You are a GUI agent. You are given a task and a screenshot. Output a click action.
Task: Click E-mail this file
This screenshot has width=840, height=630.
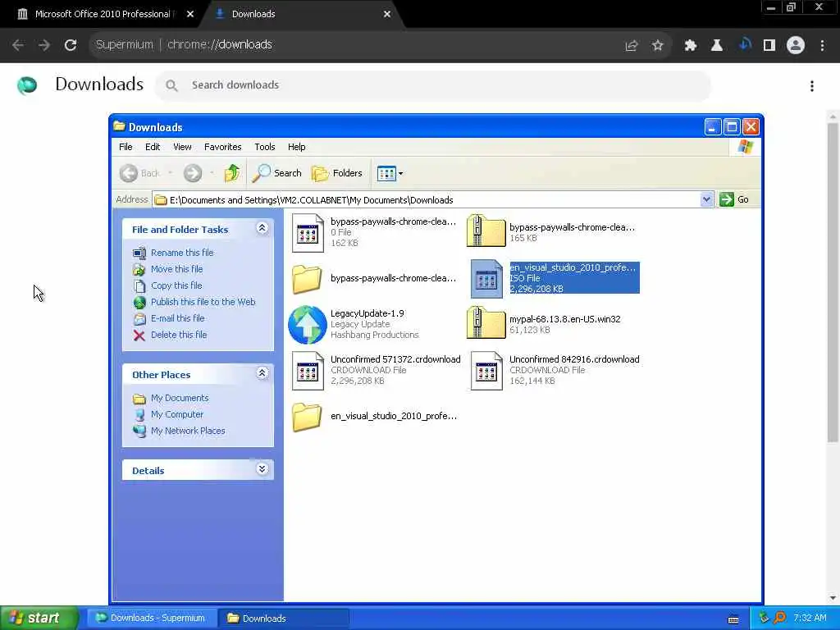point(177,318)
